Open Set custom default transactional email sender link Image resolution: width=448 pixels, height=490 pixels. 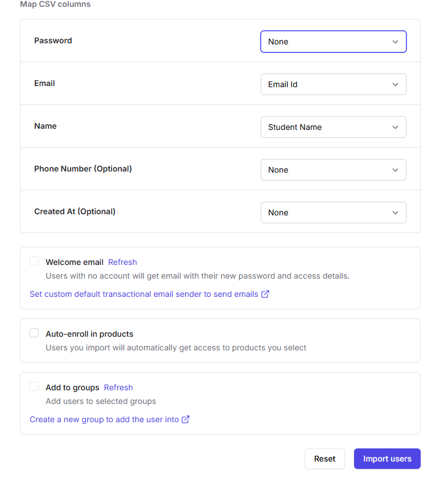(x=143, y=295)
